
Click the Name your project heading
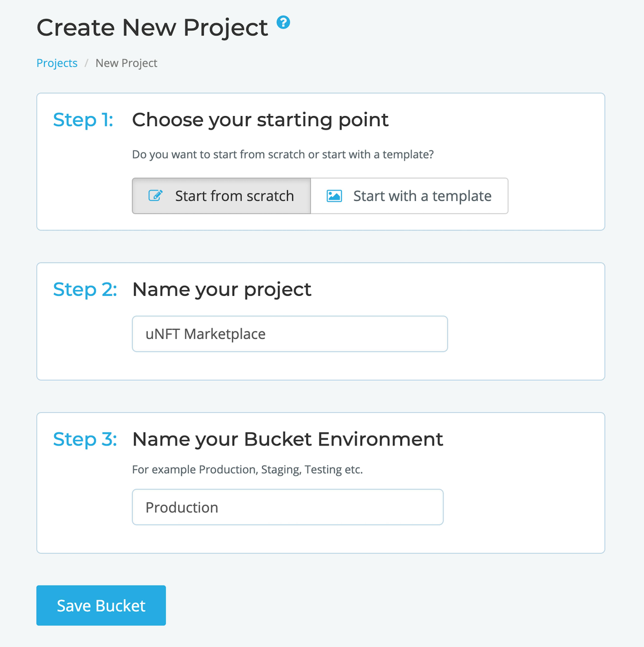(x=222, y=290)
